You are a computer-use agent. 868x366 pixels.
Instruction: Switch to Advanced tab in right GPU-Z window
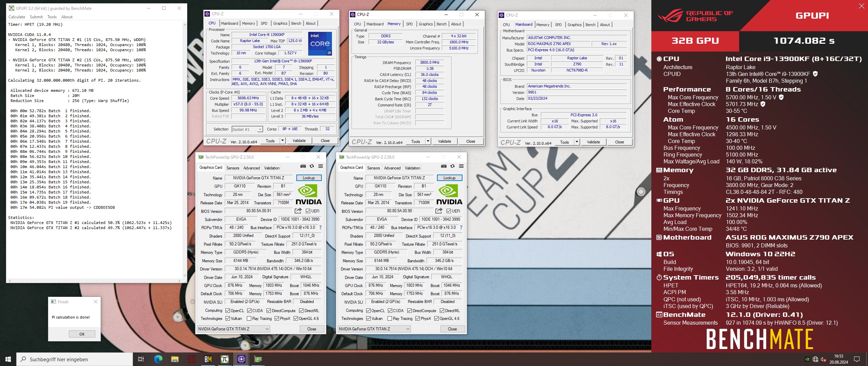click(x=392, y=168)
